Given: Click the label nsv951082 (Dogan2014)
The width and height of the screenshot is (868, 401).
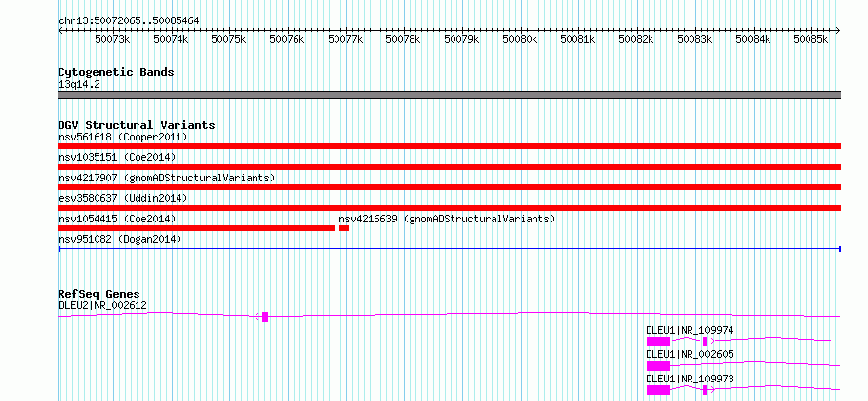Looking at the screenshot, I should (x=120, y=239).
